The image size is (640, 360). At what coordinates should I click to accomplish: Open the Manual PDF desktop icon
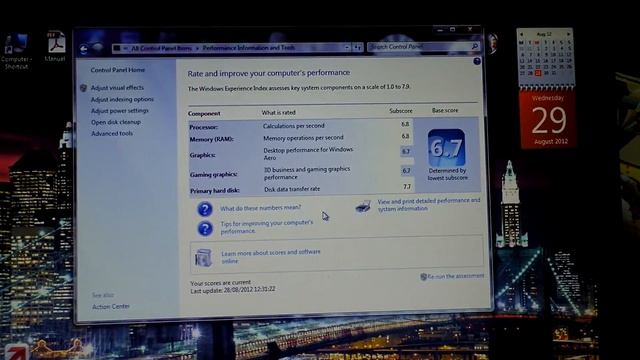point(56,47)
